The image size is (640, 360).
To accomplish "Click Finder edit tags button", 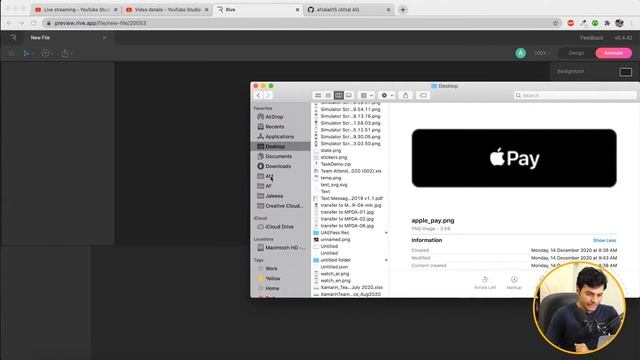I will click(423, 96).
